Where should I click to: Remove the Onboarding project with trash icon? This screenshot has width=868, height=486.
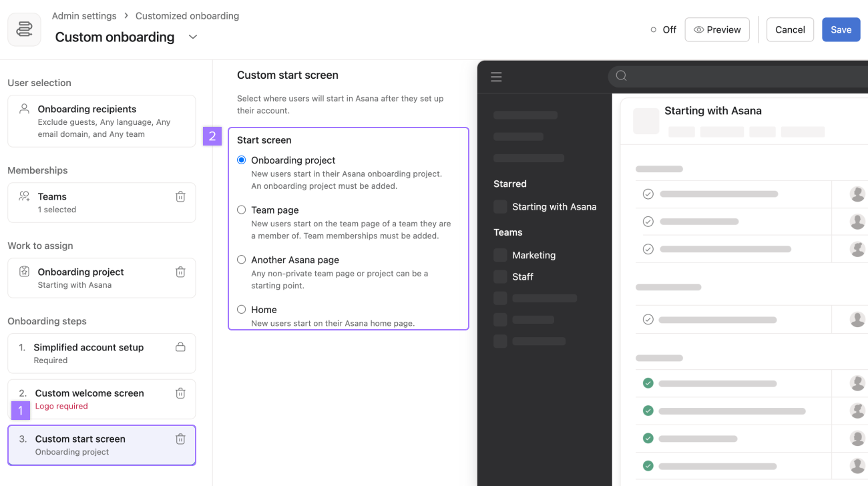[x=180, y=272]
